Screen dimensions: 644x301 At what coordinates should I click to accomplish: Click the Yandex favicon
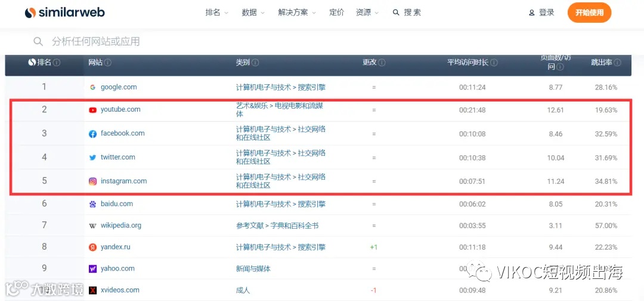pos(93,247)
